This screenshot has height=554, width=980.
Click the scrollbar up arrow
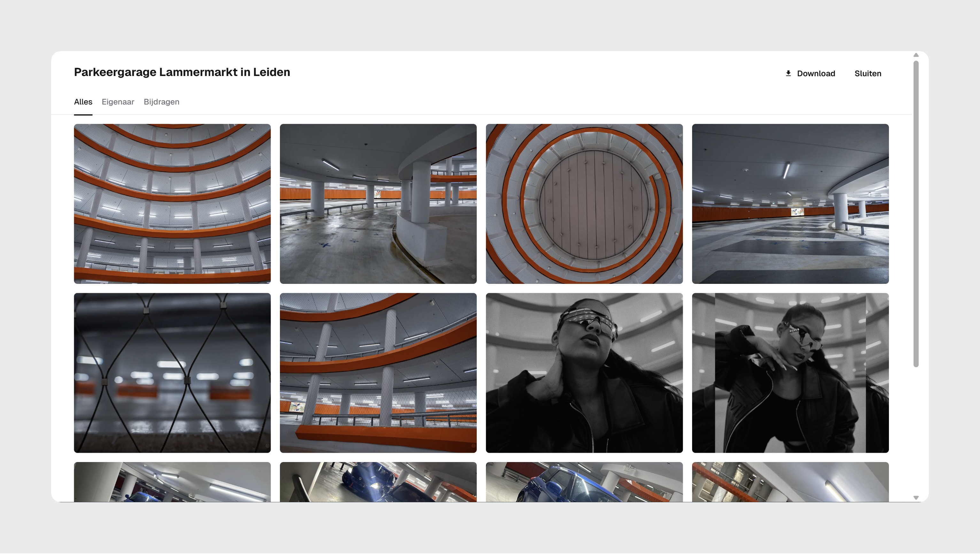coord(916,55)
